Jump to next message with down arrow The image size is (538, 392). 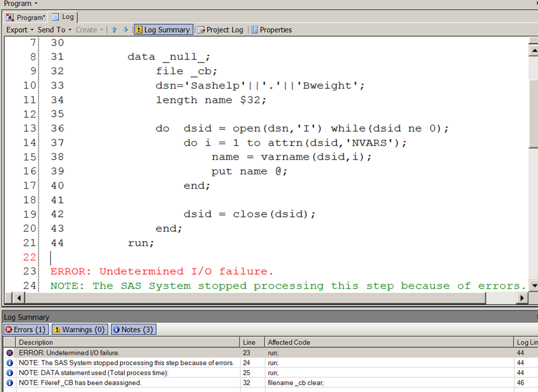point(125,29)
